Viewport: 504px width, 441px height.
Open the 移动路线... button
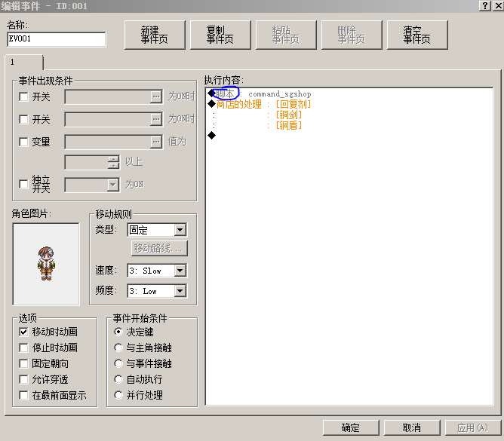(159, 248)
